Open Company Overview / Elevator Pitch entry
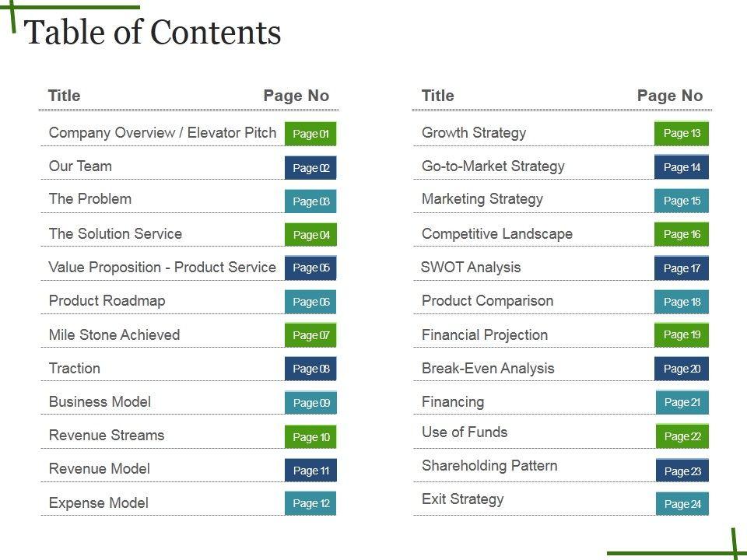 click(163, 133)
